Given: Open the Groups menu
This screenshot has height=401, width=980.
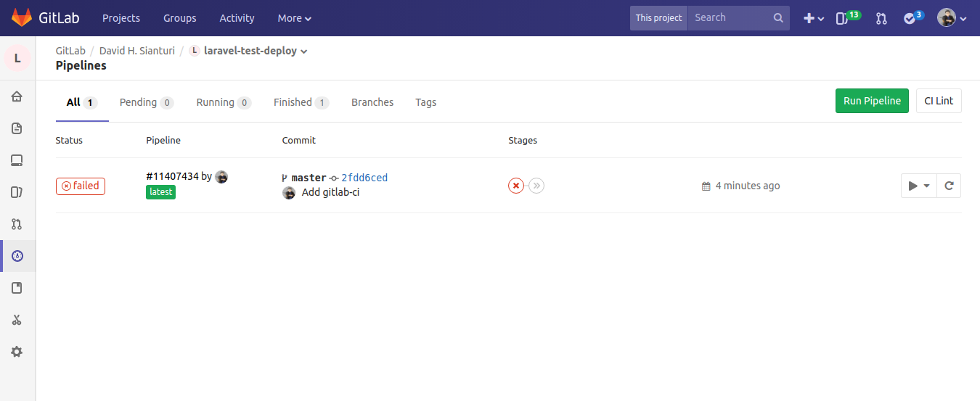Looking at the screenshot, I should pyautogui.click(x=179, y=18).
